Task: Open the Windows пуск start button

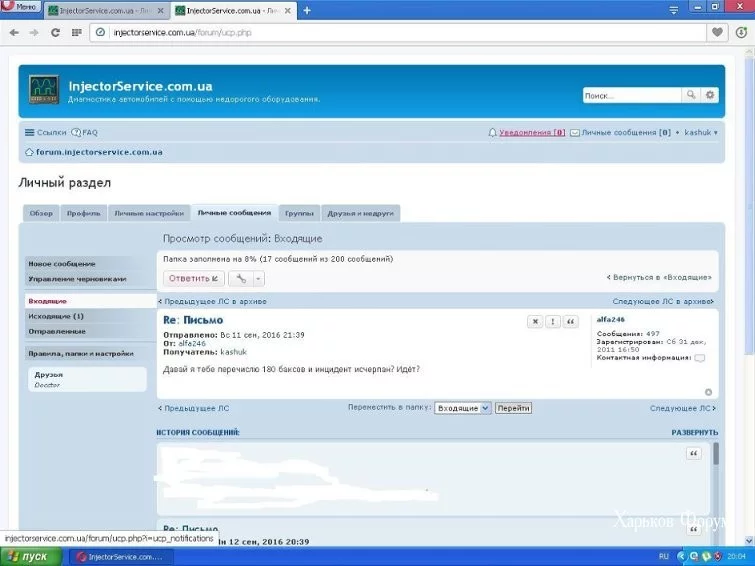Action: click(31, 556)
